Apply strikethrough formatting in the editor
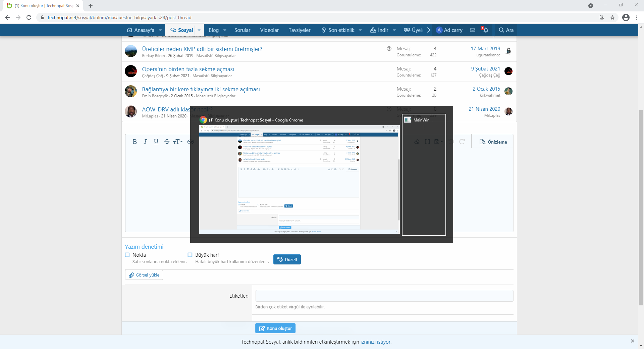 click(x=167, y=142)
